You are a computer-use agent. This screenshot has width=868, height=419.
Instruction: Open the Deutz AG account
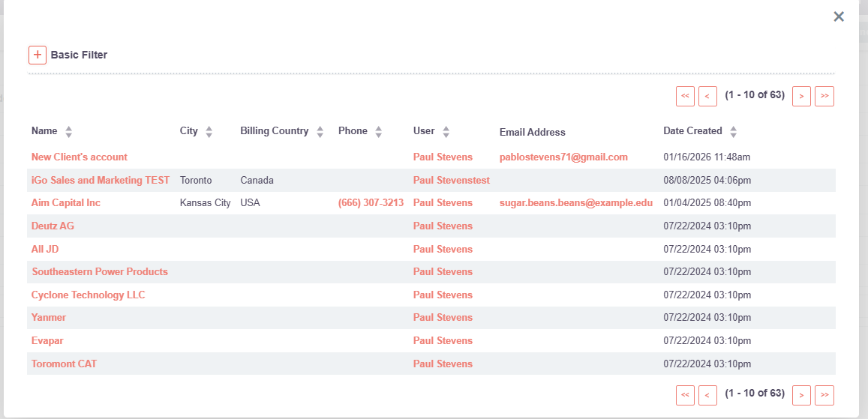click(53, 226)
